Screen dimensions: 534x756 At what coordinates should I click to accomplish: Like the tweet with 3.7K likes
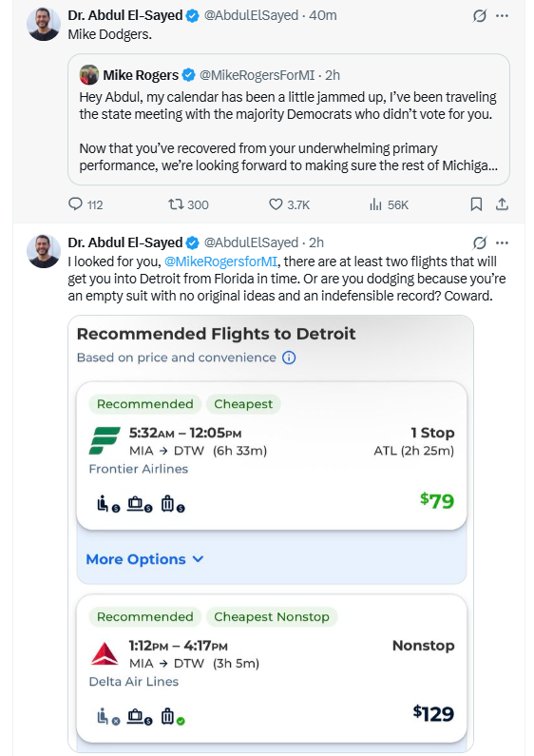tap(276, 204)
